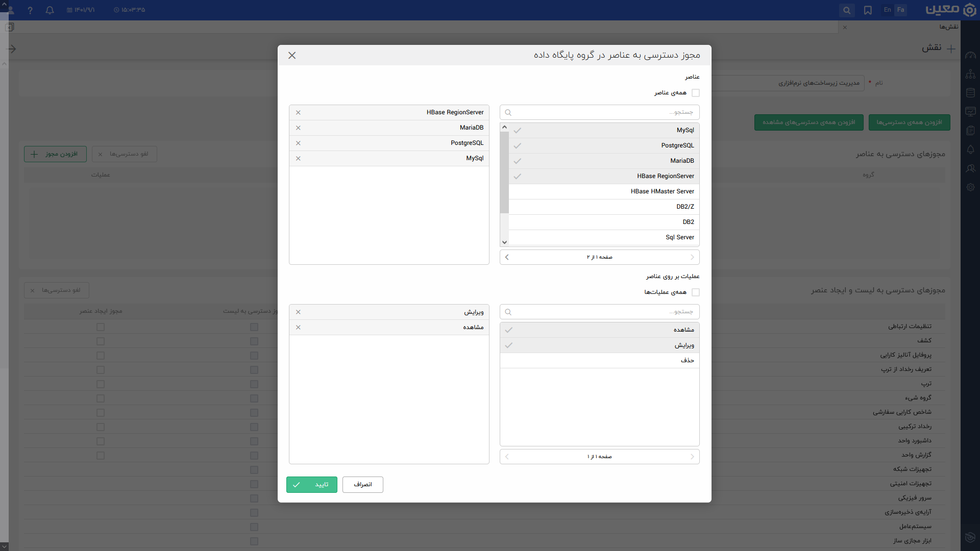The width and height of the screenshot is (980, 551).
Task: Go to previous page of operations list
Action: point(692,457)
